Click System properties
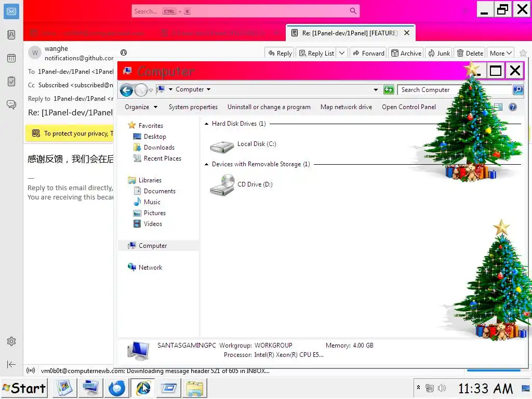Image resolution: width=532 pixels, height=399 pixels. 193,107
